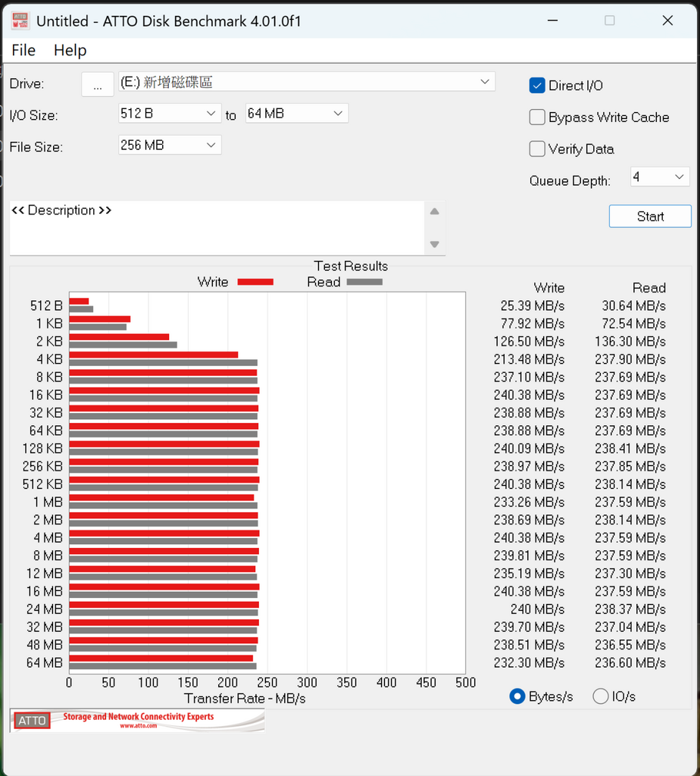This screenshot has height=776, width=700.
Task: Click the Test Results heading
Action: [351, 266]
